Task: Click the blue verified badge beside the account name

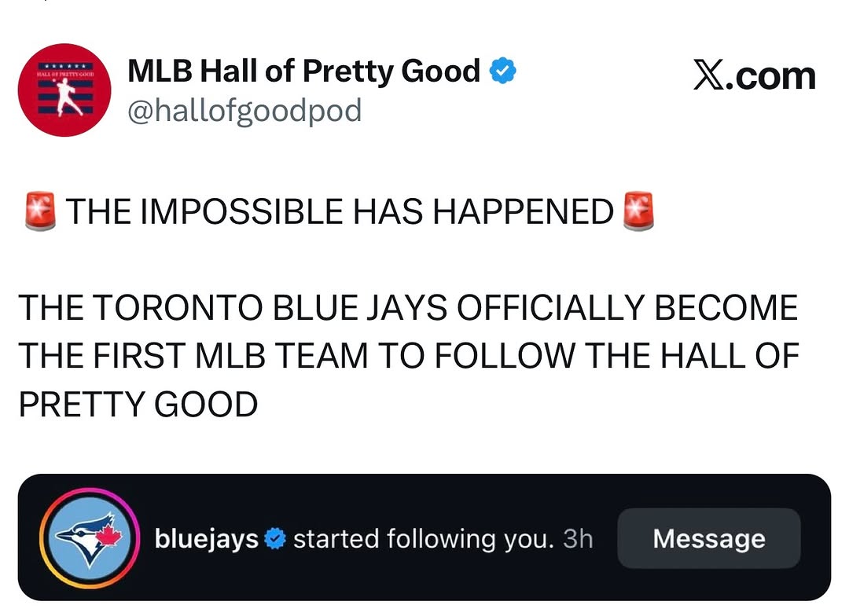Action: coord(503,71)
